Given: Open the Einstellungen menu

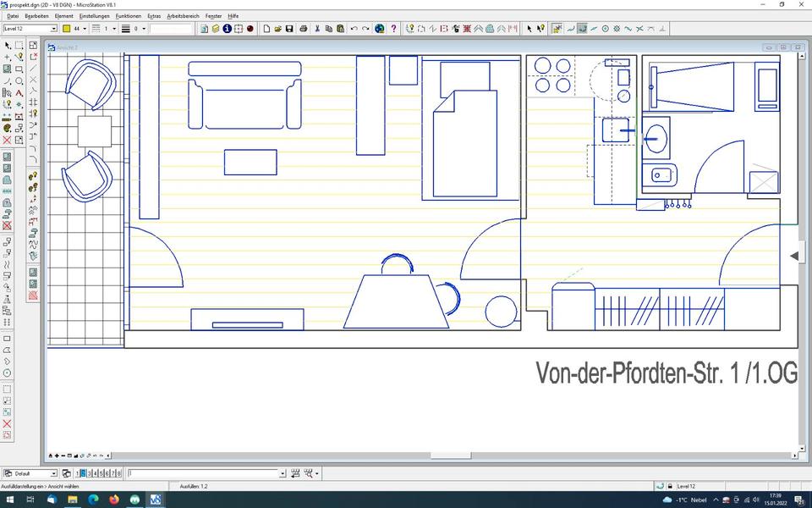Looking at the screenshot, I should click(93, 16).
